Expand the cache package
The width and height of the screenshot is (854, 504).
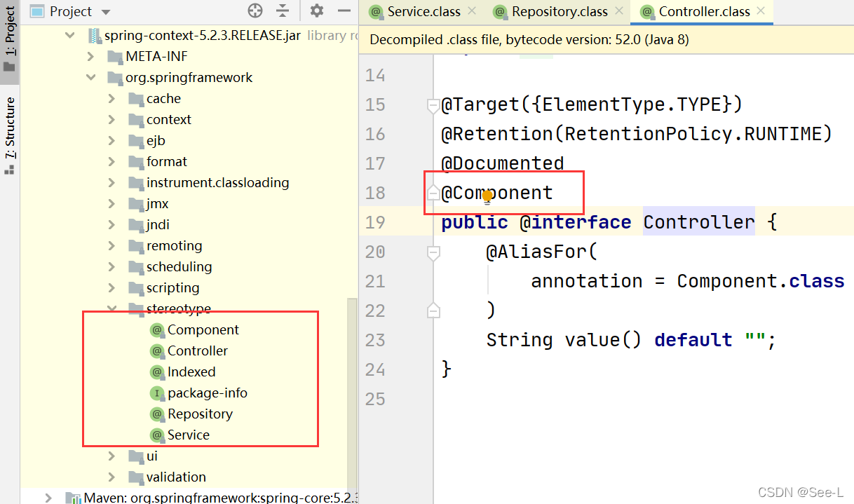coord(112,98)
